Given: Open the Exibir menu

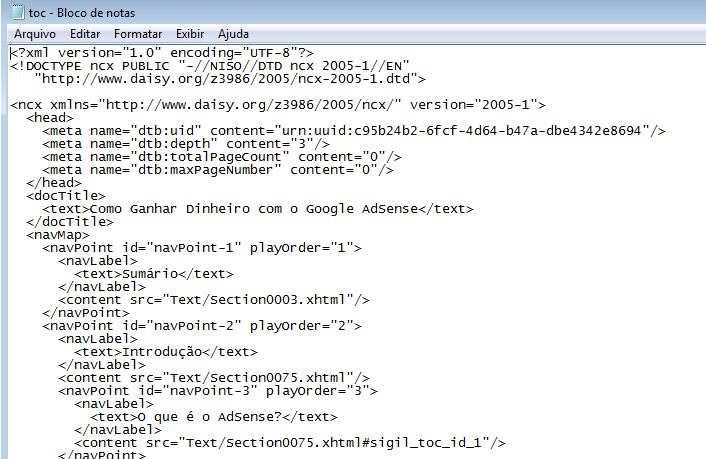Looking at the screenshot, I should [190, 34].
